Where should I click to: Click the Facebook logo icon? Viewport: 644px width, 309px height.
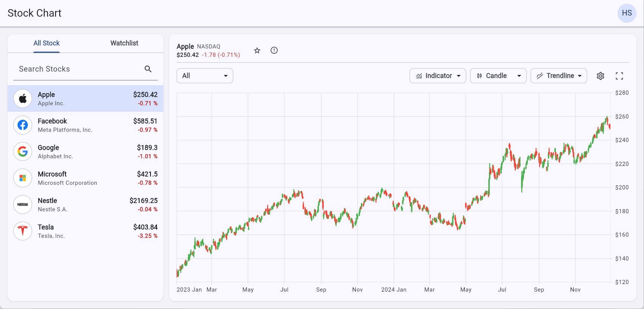(23, 125)
